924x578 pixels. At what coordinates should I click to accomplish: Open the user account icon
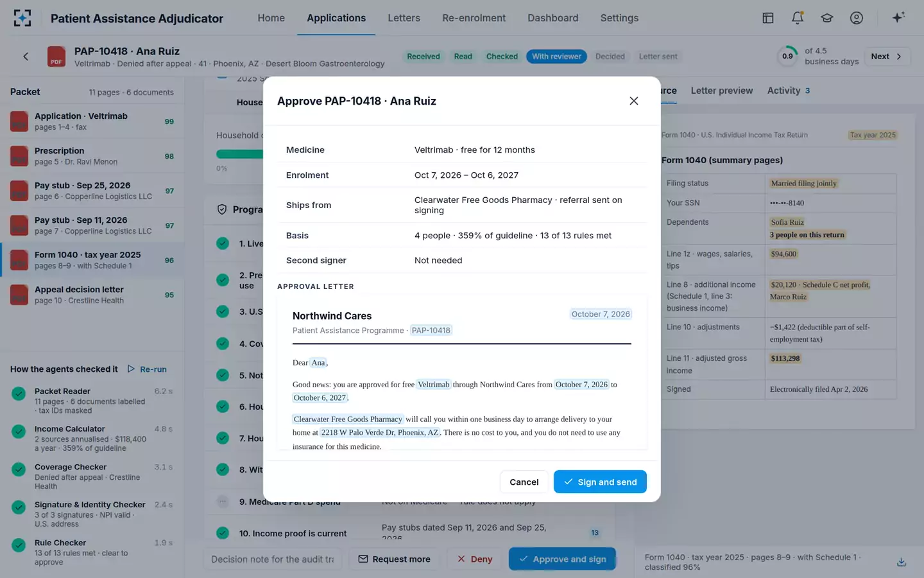[x=857, y=18]
